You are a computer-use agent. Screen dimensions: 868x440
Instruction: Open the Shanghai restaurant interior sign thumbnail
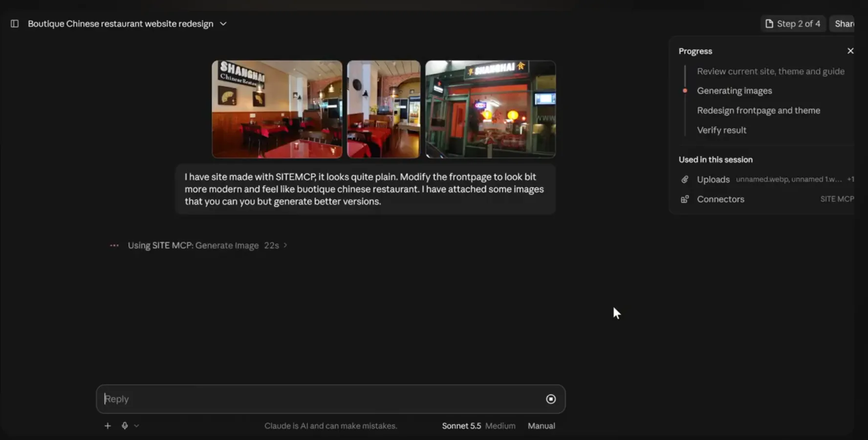click(277, 109)
